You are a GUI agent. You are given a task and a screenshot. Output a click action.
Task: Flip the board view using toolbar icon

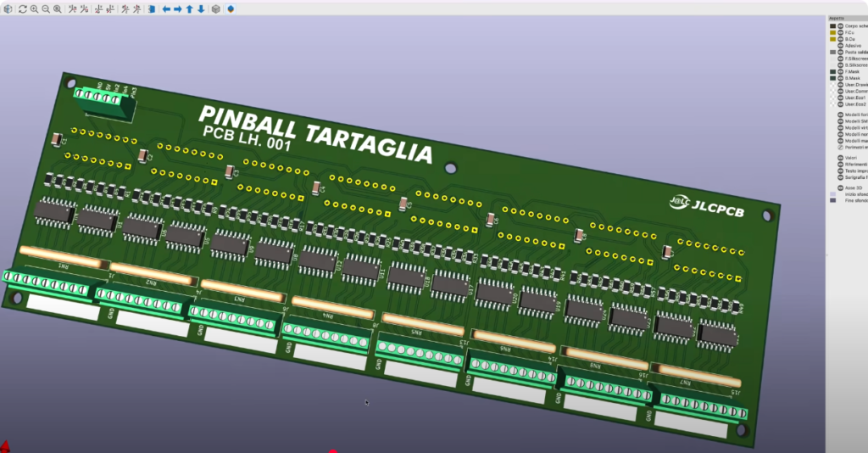coord(152,8)
